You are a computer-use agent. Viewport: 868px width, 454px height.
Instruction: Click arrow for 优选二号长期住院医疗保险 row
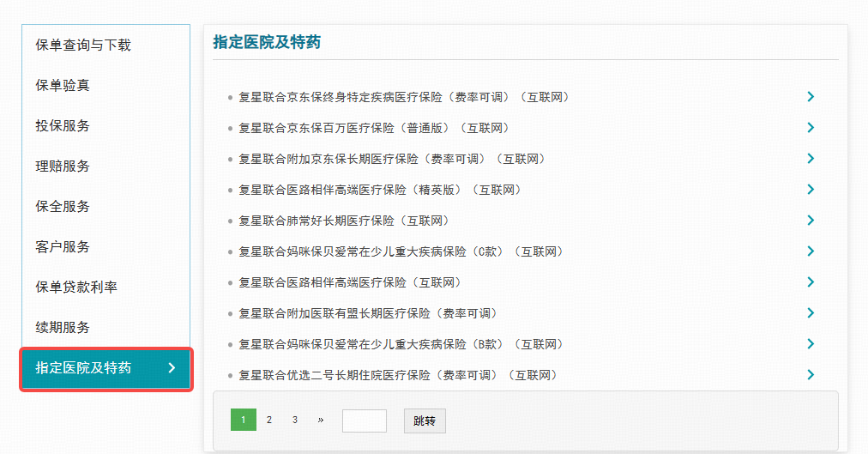tap(811, 375)
